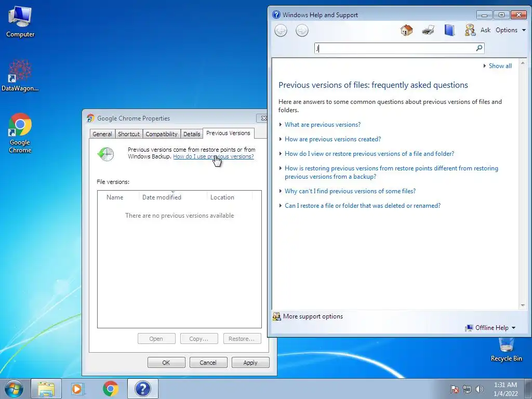532x399 pixels.
Task: Go back in Windows Help and Support
Action: 281,31
